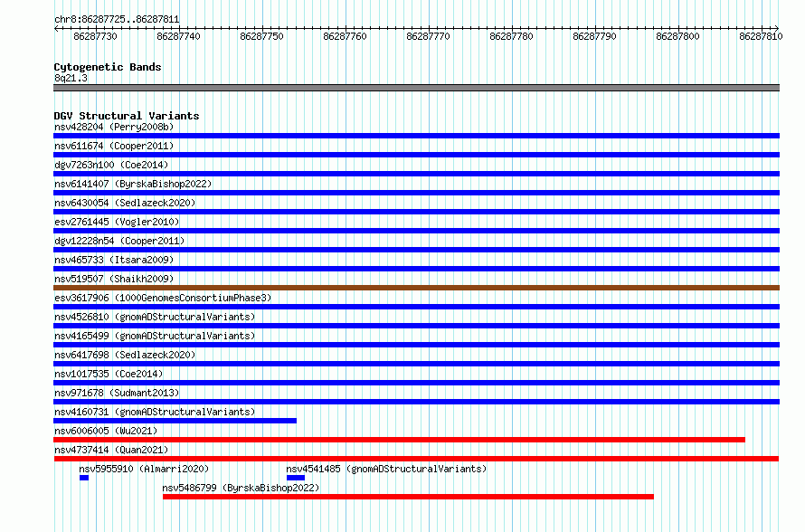This screenshot has height=532, width=805.
Task: Click the dgv7263n100 (Coe2014) label
Action: coord(111,165)
